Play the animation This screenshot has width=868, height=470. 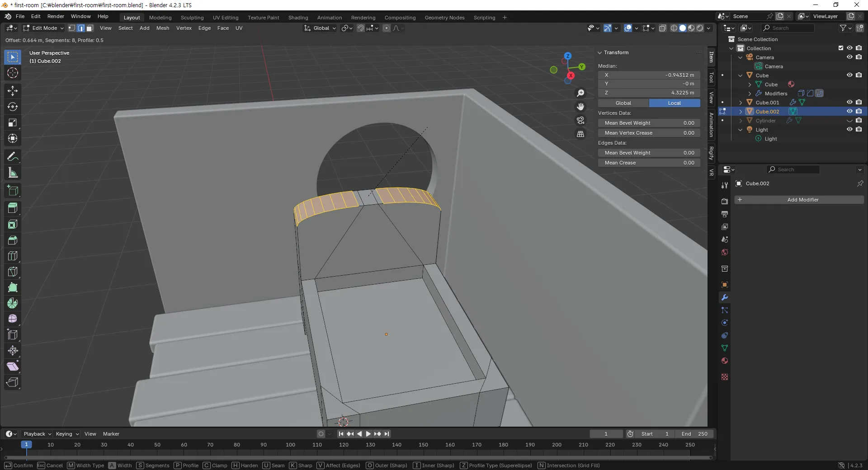(x=368, y=434)
